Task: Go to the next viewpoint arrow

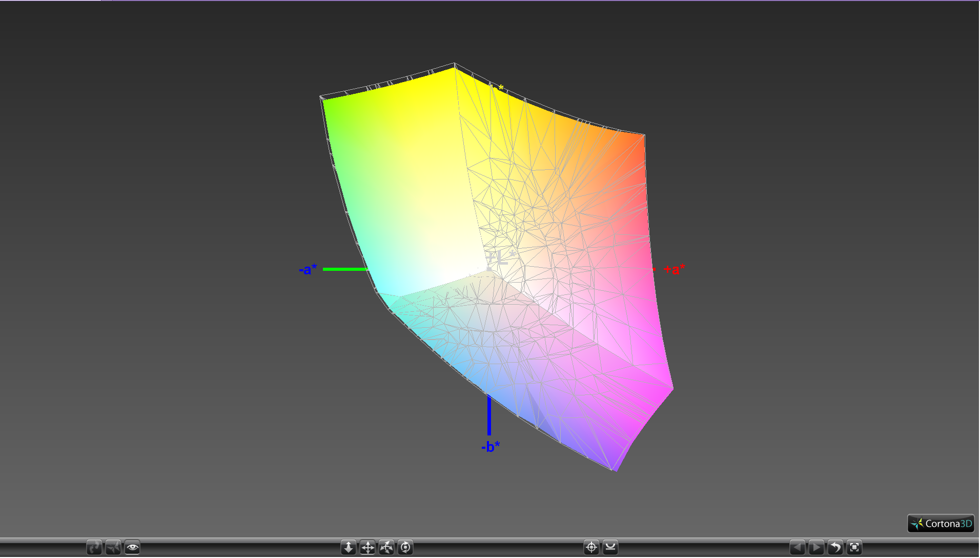Action: (x=816, y=548)
